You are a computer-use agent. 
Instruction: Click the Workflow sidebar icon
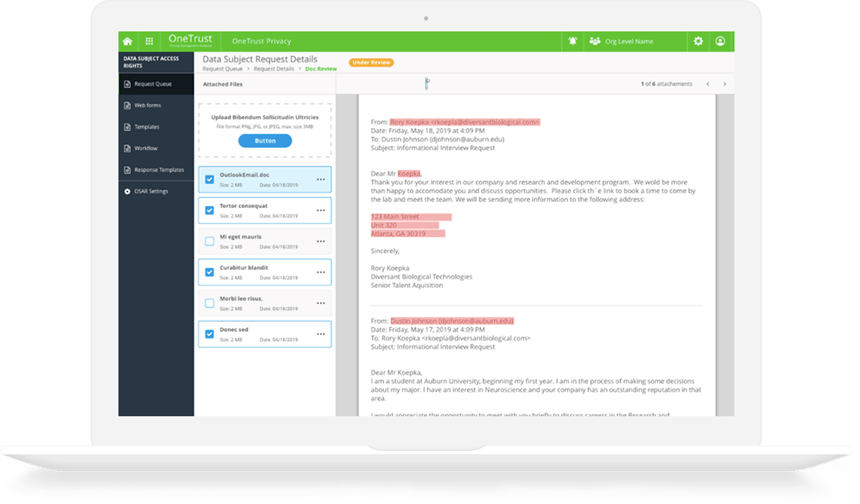(x=127, y=149)
